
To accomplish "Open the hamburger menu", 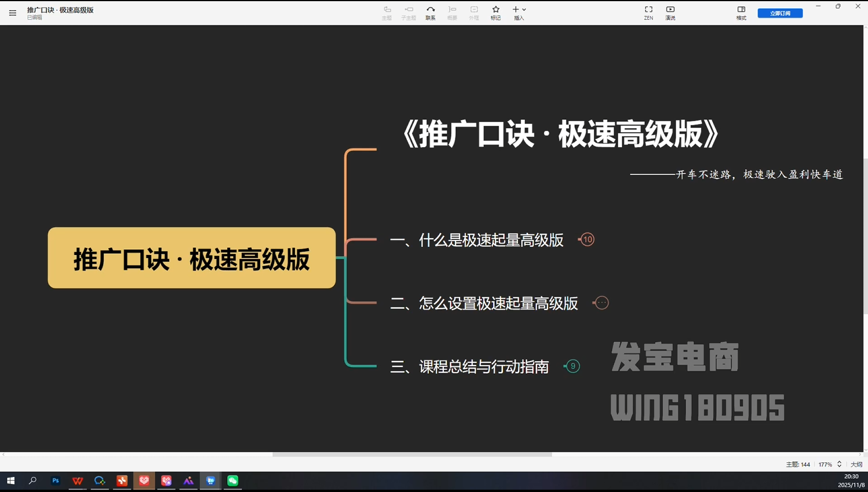I will pos(12,13).
